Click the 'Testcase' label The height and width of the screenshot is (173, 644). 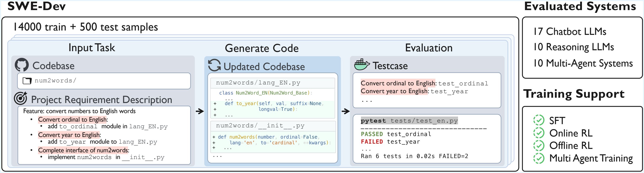point(390,66)
